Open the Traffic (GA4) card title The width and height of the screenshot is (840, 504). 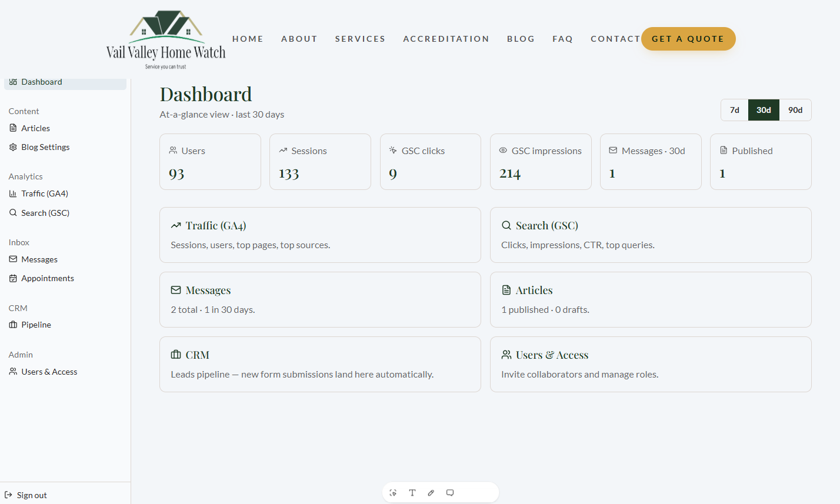216,225
